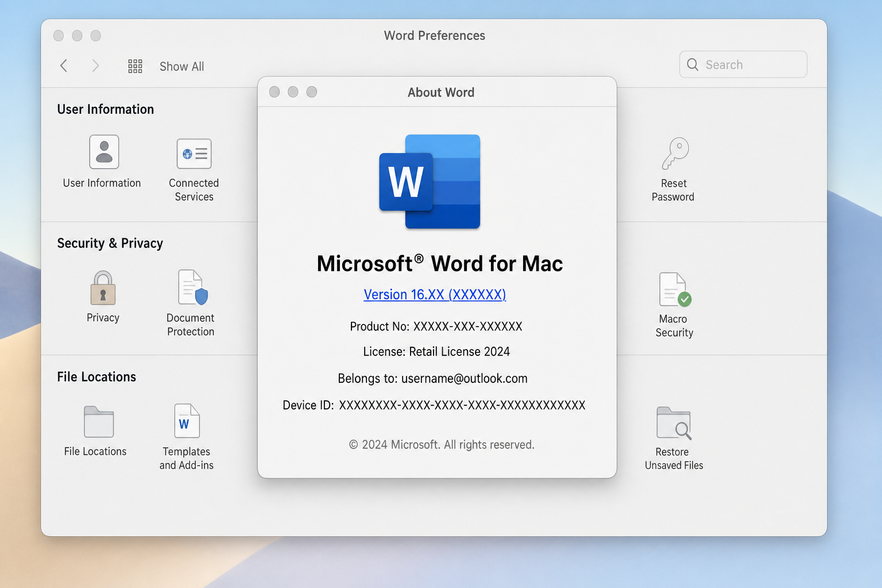882x588 pixels.
Task: Click the Word logo in About Word
Action: pos(430,181)
